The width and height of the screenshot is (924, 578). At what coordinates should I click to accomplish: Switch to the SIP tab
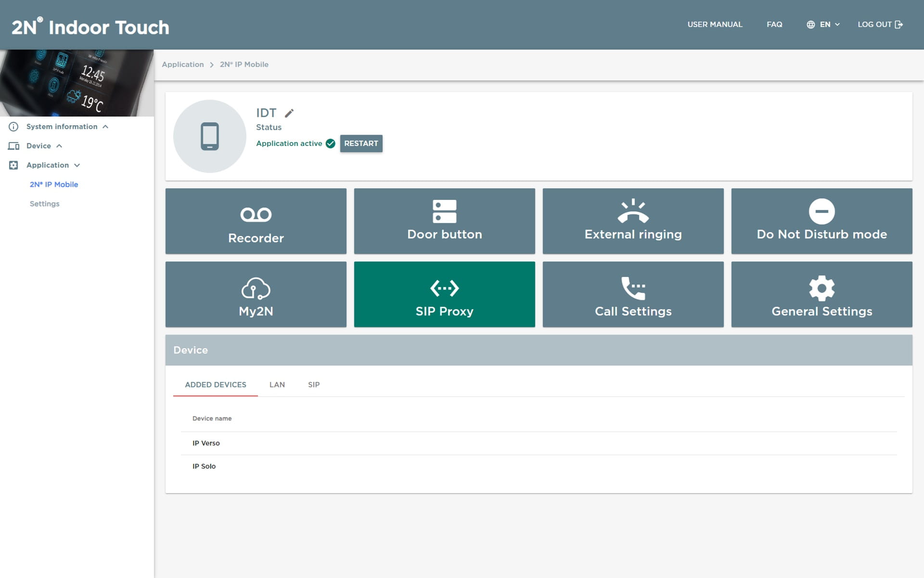pos(314,384)
